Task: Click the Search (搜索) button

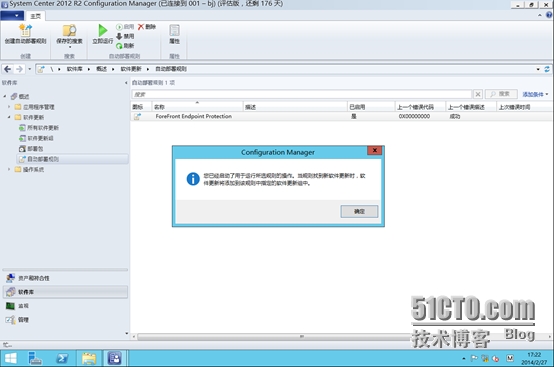Action: (x=501, y=94)
